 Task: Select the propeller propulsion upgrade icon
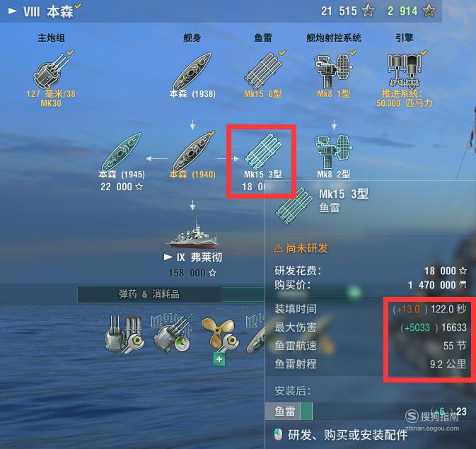coord(219,334)
